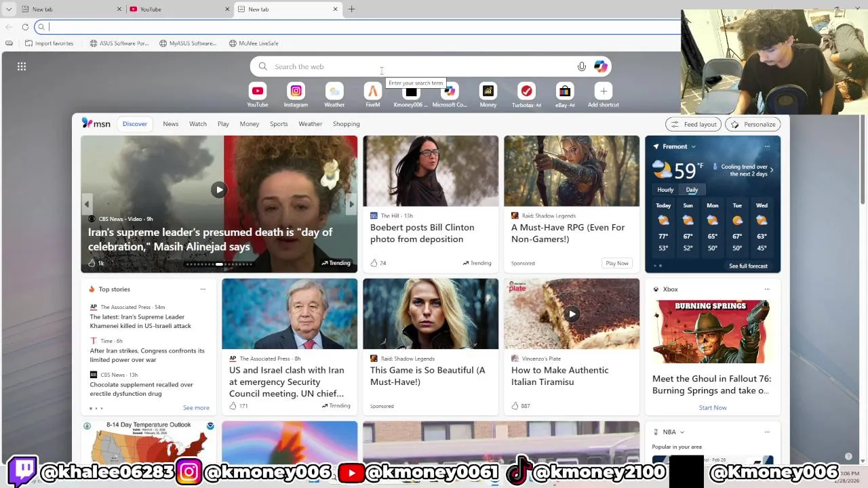The width and height of the screenshot is (868, 488).
Task: Open Khamenei killed in US-Israeli attack story
Action: click(x=140, y=321)
